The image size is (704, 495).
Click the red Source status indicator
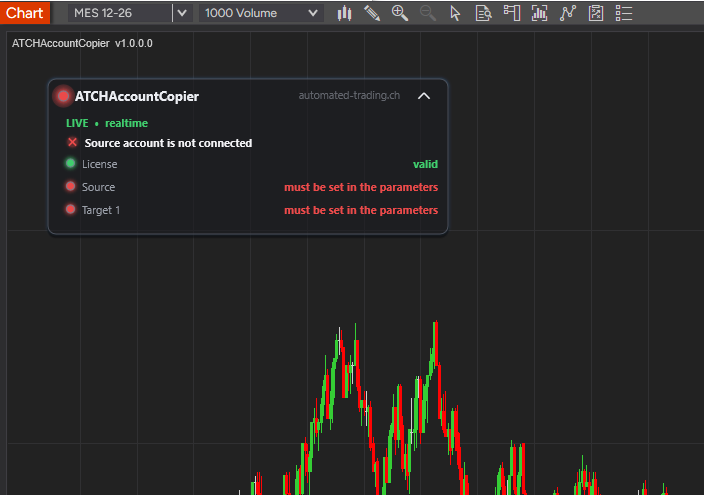[70, 186]
